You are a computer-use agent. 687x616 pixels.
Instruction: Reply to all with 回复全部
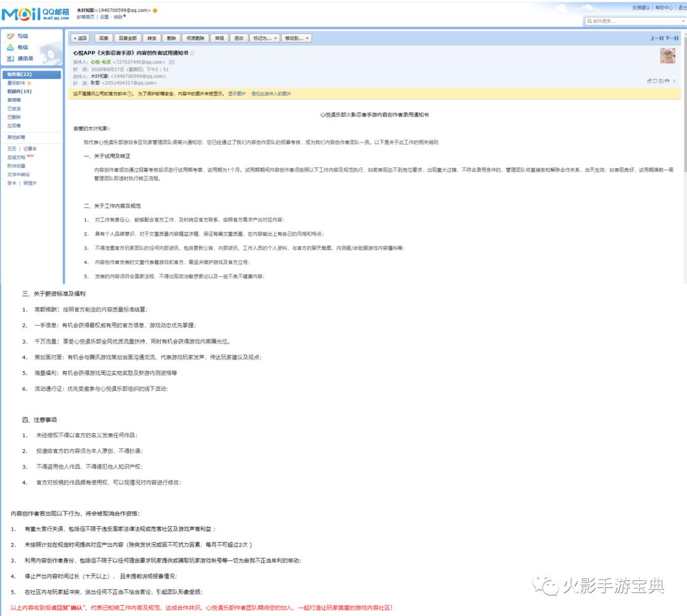tap(128, 38)
